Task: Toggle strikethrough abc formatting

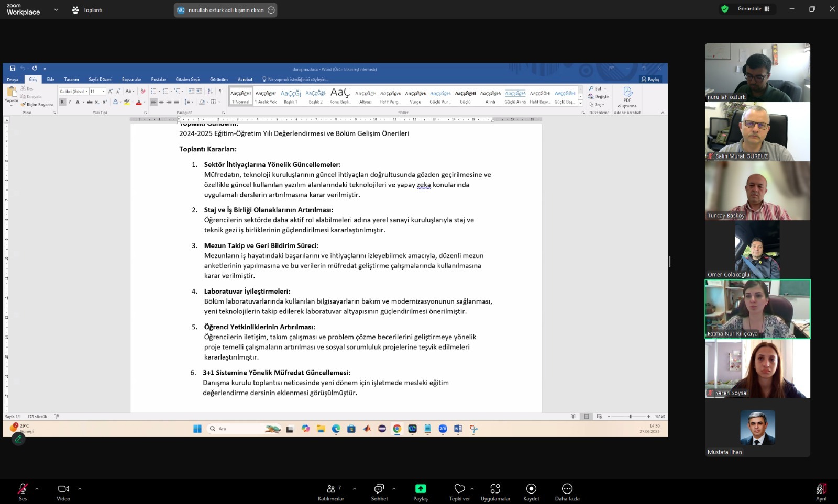Action: click(x=90, y=102)
